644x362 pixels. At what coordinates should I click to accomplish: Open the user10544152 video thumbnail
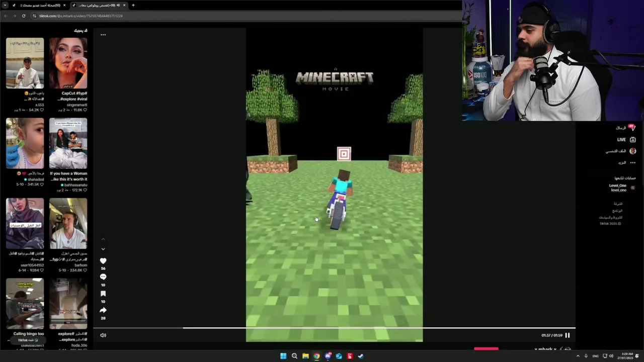pyautogui.click(x=25, y=223)
